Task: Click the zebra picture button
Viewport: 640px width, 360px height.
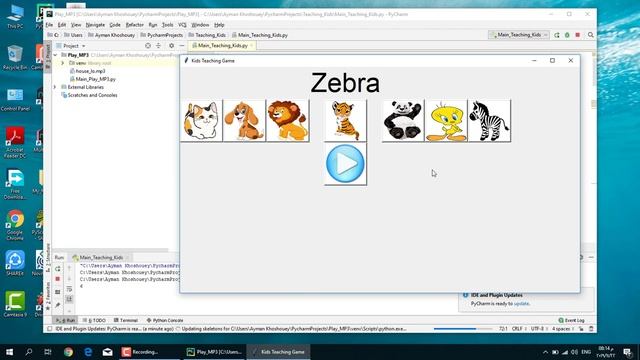Action: coord(489,121)
